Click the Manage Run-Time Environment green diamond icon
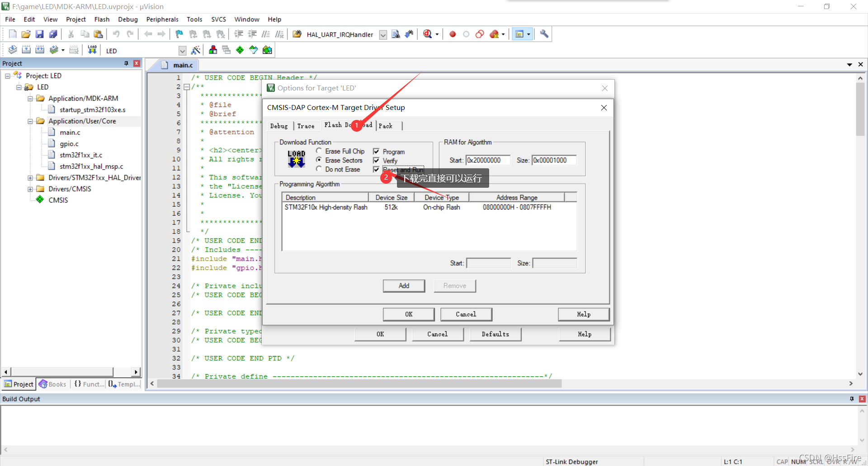Screen dimensions: 868x466 point(240,50)
